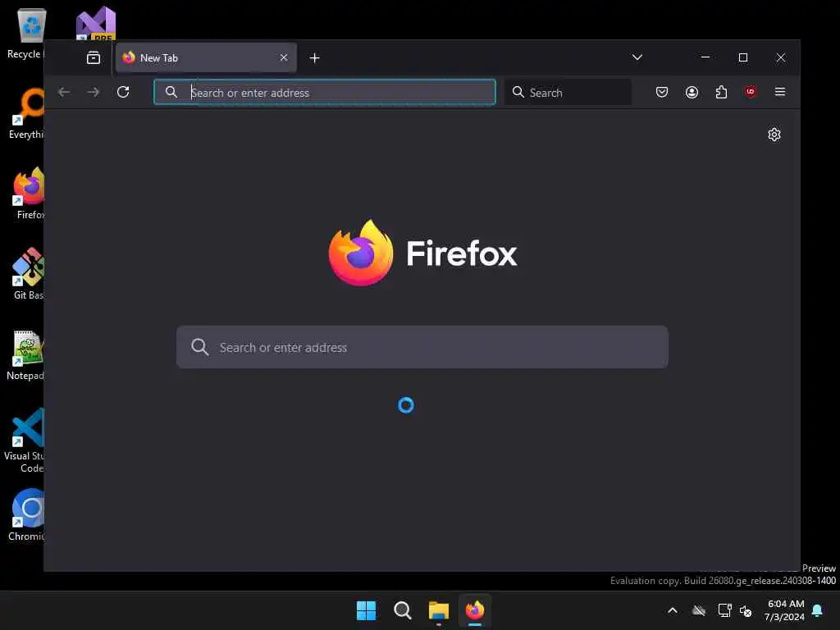Focus the URL address bar
This screenshot has width=840, height=630.
325,92
